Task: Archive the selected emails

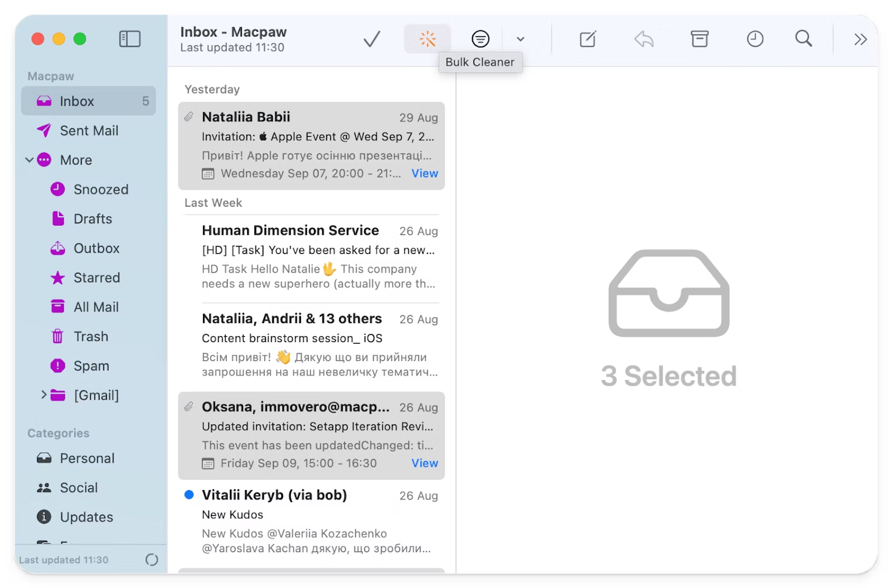Action: (x=700, y=39)
